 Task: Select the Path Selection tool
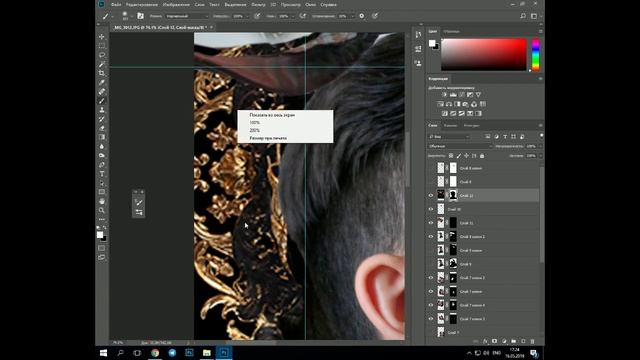102,183
